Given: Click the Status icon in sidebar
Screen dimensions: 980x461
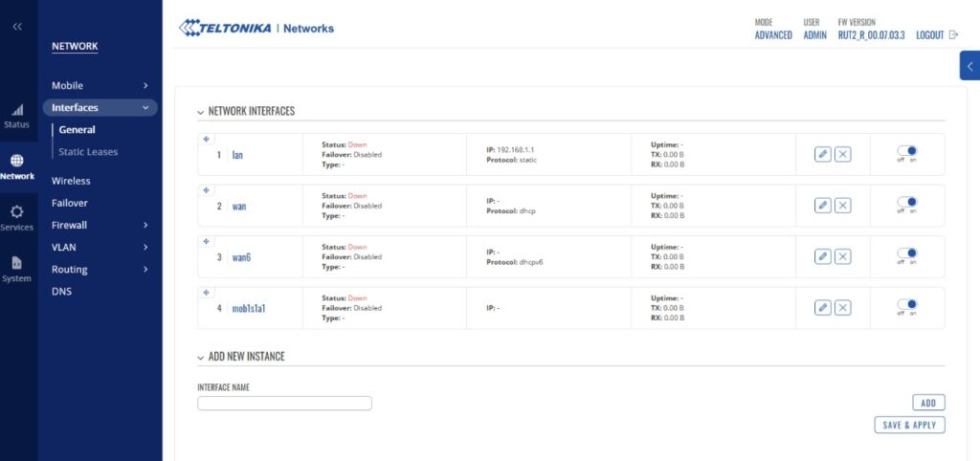Looking at the screenshot, I should 17,112.
